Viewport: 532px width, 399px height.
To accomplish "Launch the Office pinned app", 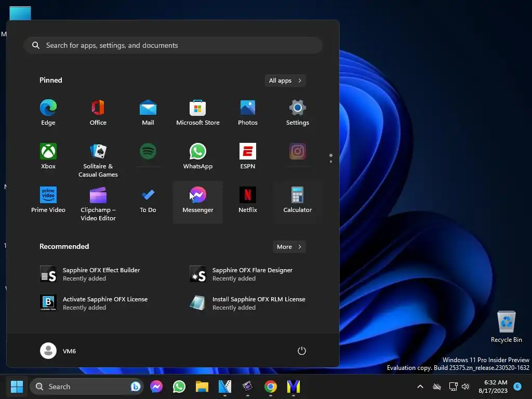I will 98,113.
